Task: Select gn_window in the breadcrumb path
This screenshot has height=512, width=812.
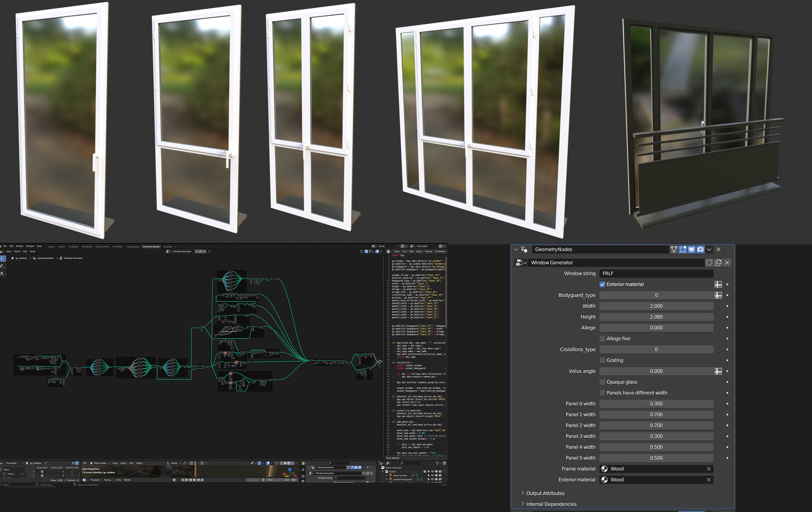Action: pos(21,258)
